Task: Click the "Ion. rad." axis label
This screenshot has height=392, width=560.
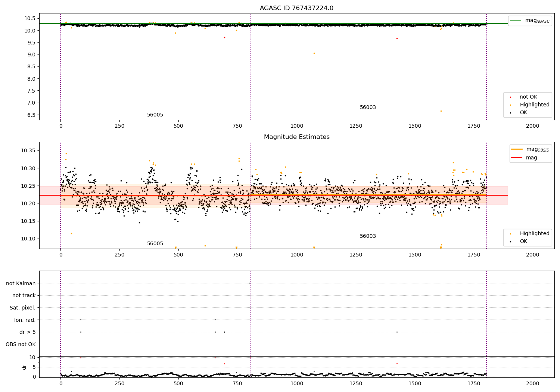Action: pos(25,320)
